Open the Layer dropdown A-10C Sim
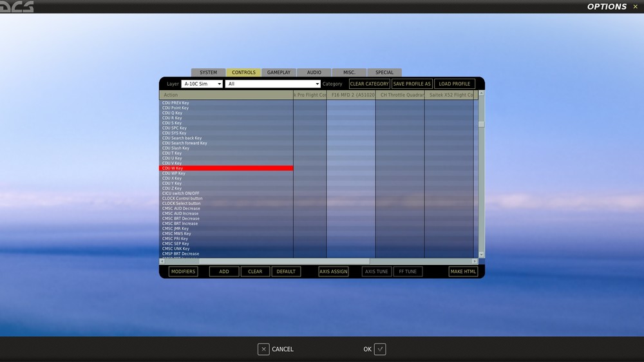 pyautogui.click(x=202, y=84)
